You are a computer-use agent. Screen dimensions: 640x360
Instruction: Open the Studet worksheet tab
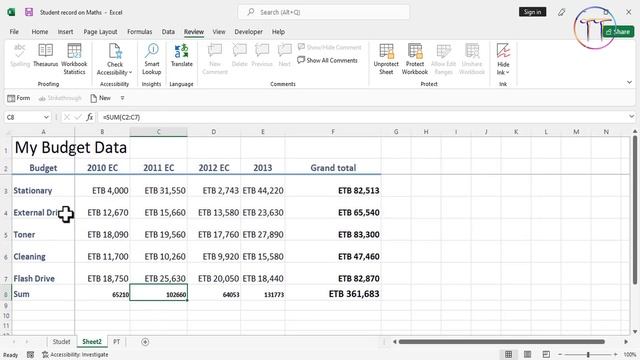[61, 342]
